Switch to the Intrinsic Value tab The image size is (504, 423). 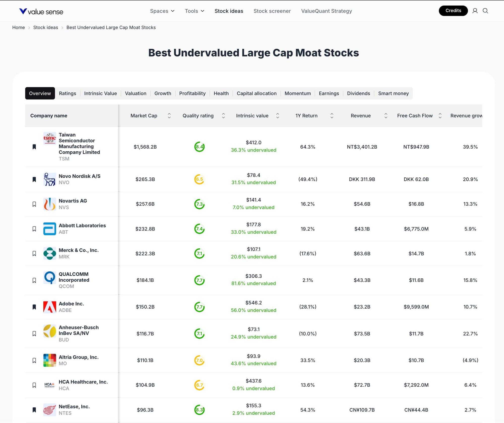100,93
